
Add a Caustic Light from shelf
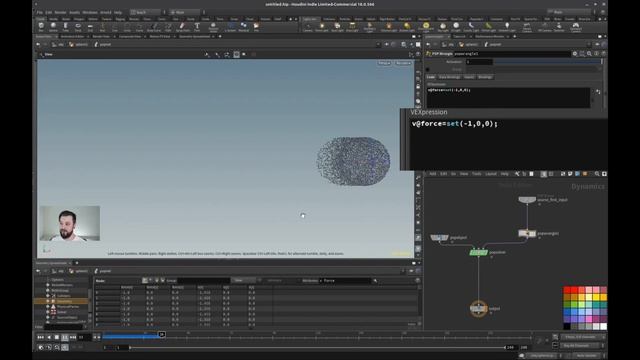click(x=471, y=27)
